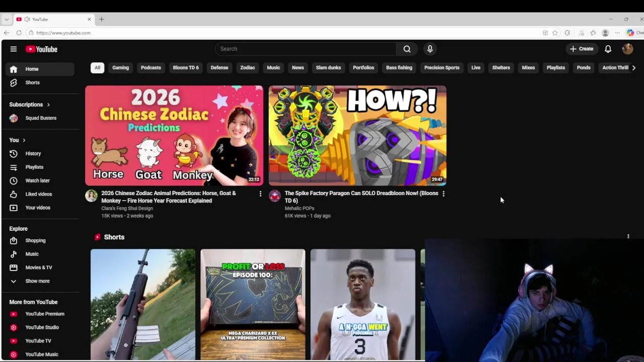Expand the Subscriptions section chevron
644x362 pixels.
click(x=48, y=105)
